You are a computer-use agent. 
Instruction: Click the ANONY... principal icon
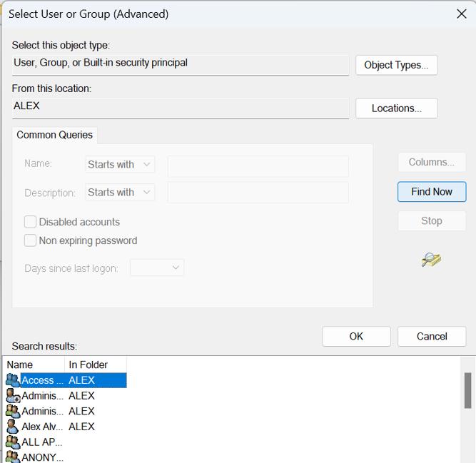click(x=13, y=457)
